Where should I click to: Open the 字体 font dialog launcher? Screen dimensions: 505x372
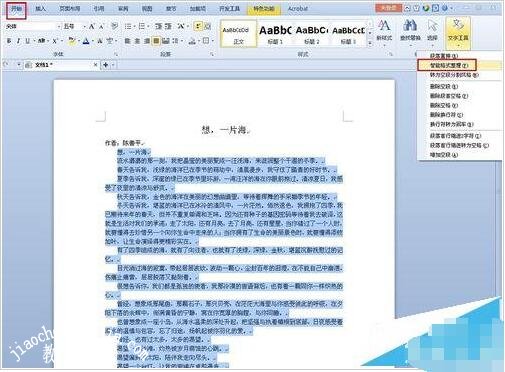[116, 54]
